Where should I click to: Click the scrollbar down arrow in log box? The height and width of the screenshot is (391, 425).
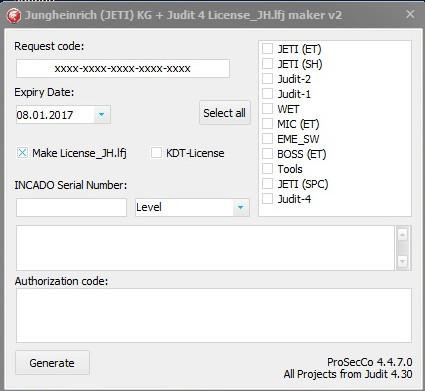pos(402,261)
